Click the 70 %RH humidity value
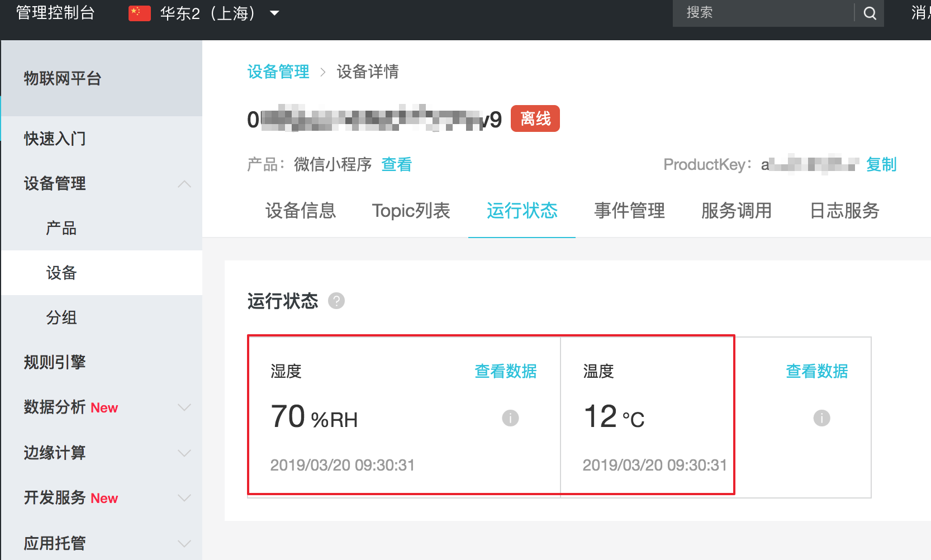This screenshot has width=931, height=560. tap(314, 417)
